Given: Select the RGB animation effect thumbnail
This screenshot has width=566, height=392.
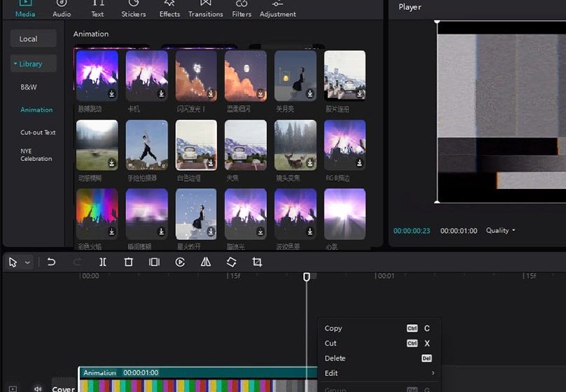Looking at the screenshot, I should (x=345, y=146).
